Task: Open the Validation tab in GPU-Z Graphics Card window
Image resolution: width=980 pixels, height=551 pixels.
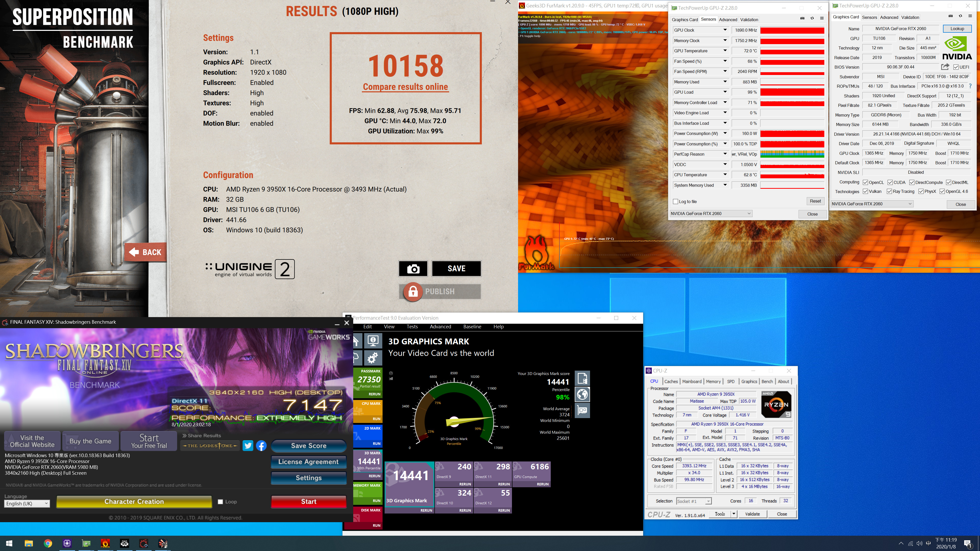Action: [x=910, y=17]
